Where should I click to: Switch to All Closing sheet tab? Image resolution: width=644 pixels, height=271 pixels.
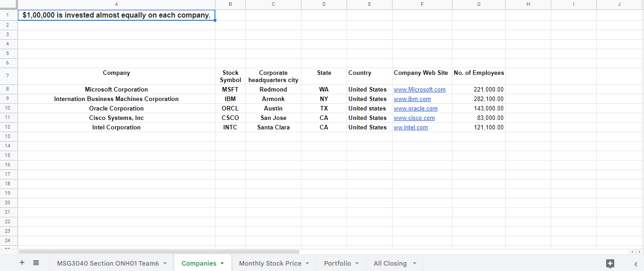(390, 263)
